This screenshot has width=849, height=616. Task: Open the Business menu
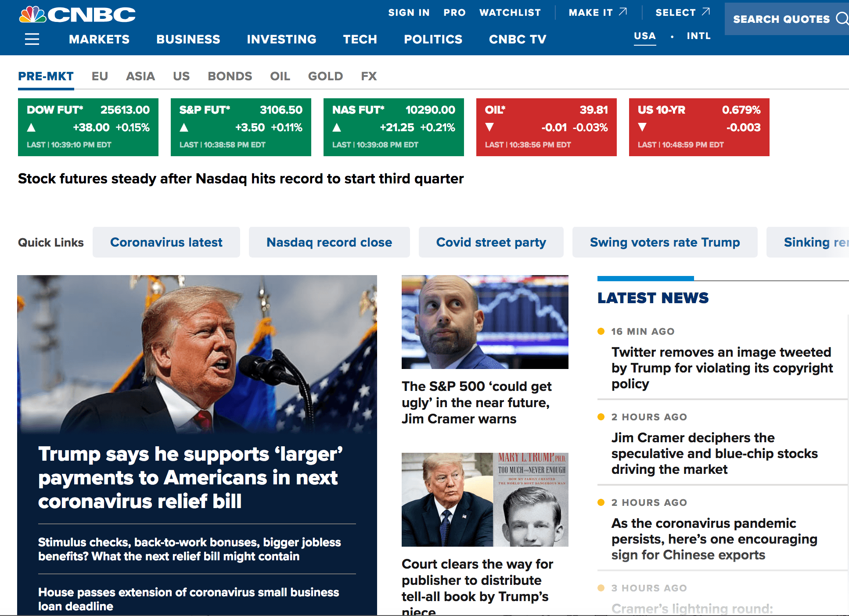[x=188, y=39]
